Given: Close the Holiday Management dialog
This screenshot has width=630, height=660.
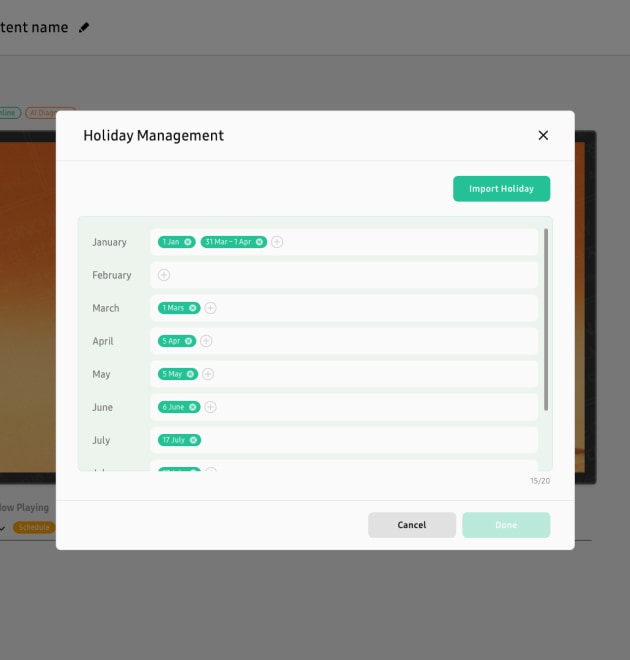Looking at the screenshot, I should (x=543, y=135).
